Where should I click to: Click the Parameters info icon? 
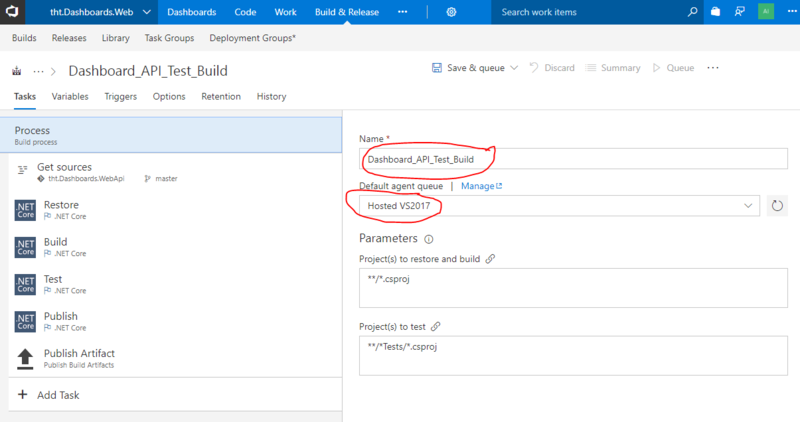(429, 239)
